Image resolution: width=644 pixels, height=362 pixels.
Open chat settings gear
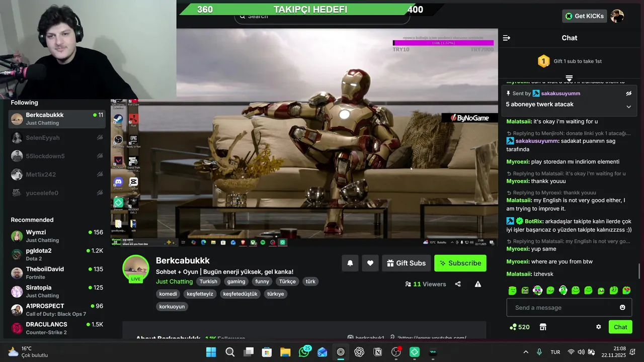coord(599,327)
